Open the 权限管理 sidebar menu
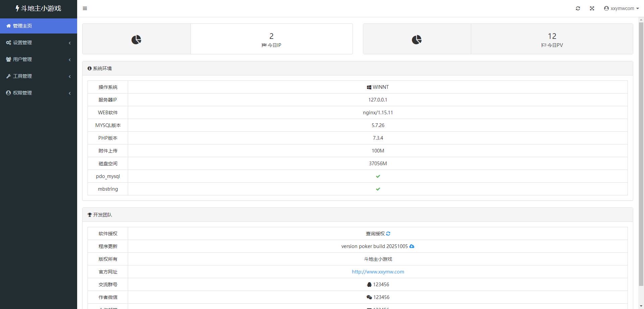Viewport: 644px width, 309px height. [x=22, y=93]
